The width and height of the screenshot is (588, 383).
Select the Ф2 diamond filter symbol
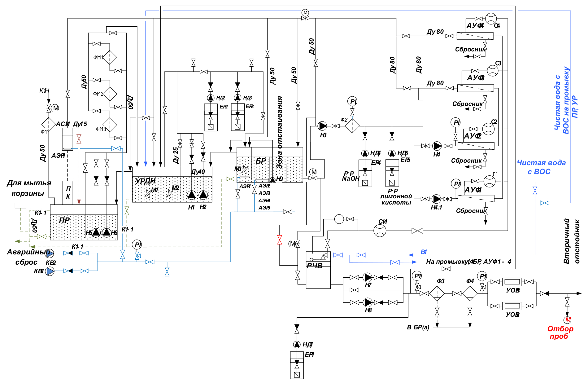(x=352, y=126)
